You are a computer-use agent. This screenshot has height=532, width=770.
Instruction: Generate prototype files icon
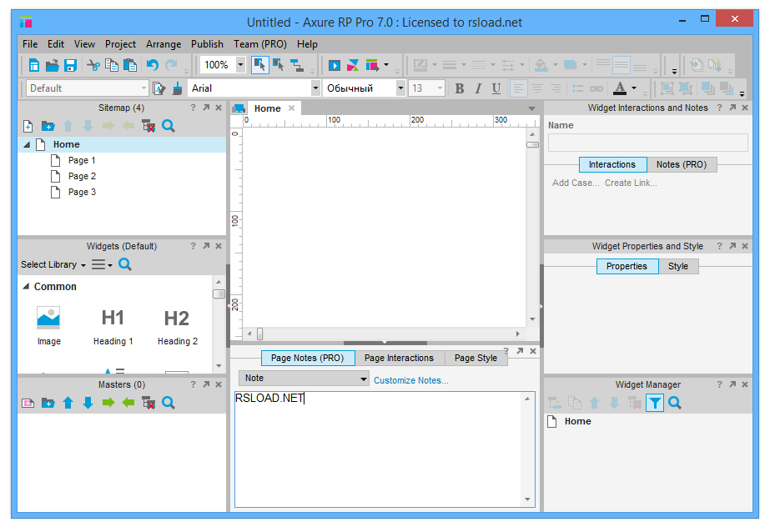coord(373,65)
